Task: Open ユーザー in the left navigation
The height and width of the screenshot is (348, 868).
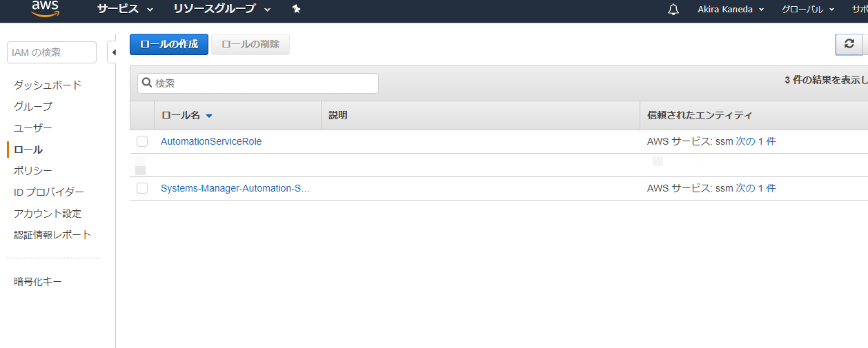Action: pyautogui.click(x=33, y=127)
